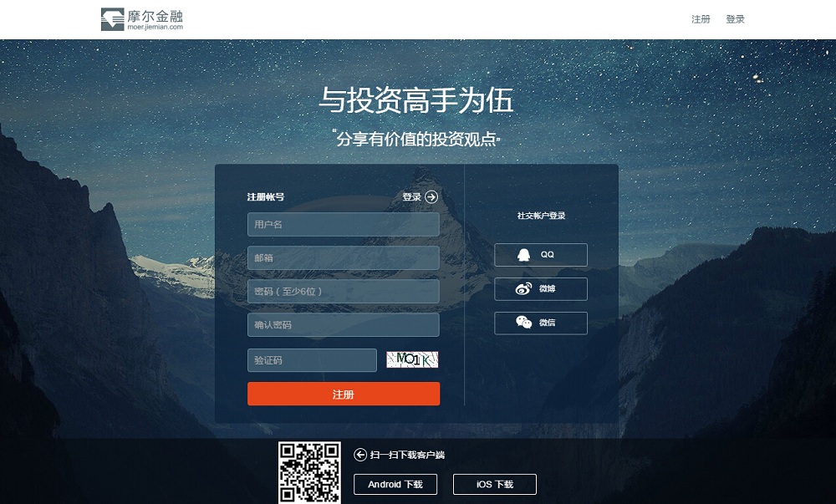Click the Android 下载 button
This screenshot has width=836, height=504.
[395, 484]
